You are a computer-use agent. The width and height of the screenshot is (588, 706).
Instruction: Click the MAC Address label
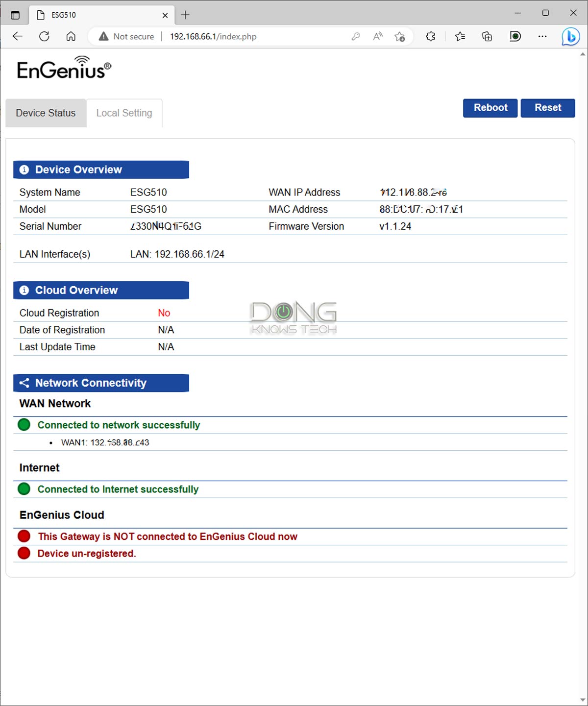pos(298,209)
